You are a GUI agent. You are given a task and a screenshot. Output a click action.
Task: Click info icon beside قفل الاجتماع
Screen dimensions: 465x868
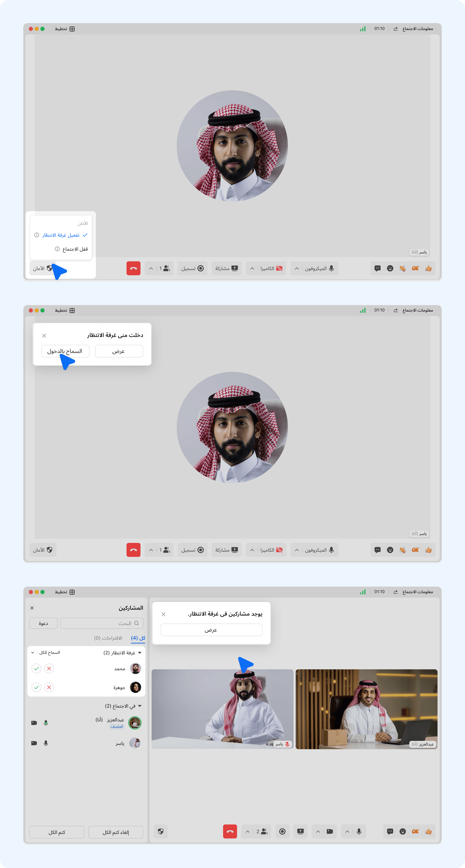(57, 249)
